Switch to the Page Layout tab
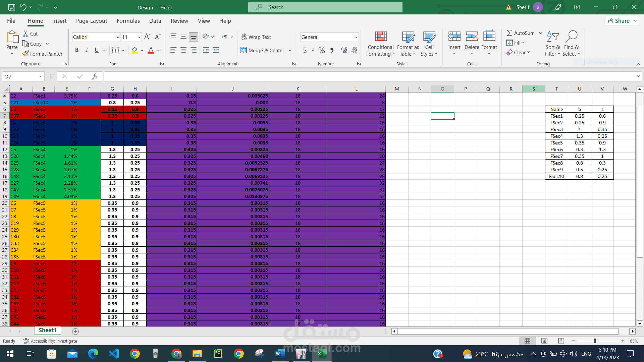This screenshot has height=362, width=644. click(x=92, y=21)
